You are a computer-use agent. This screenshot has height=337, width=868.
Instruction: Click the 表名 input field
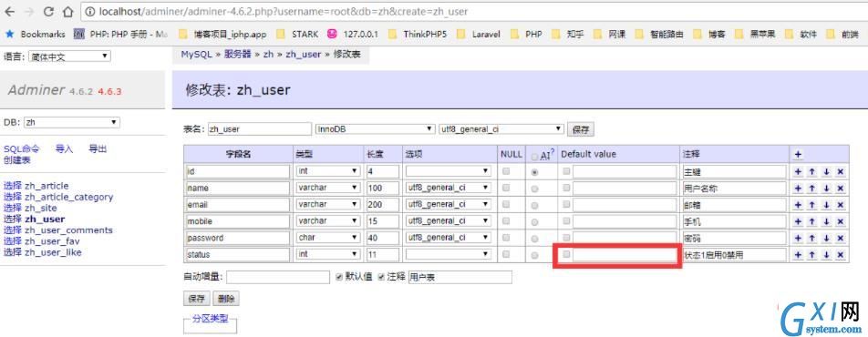[x=260, y=129]
